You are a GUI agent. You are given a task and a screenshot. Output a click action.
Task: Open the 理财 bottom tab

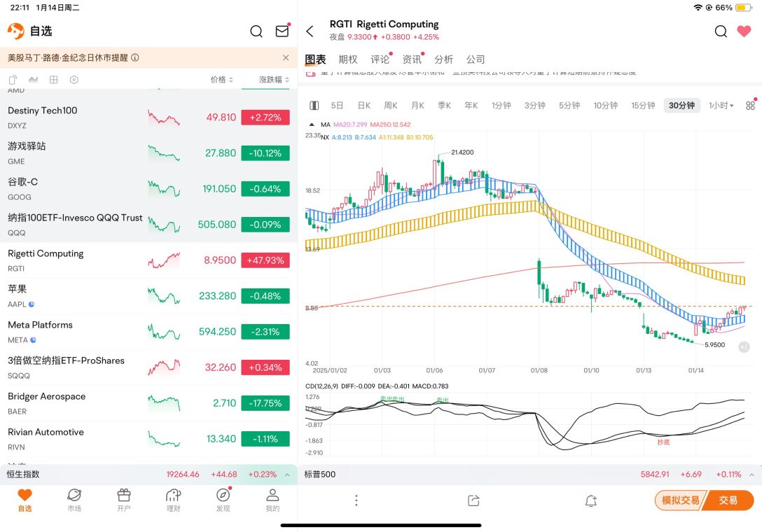point(174,500)
